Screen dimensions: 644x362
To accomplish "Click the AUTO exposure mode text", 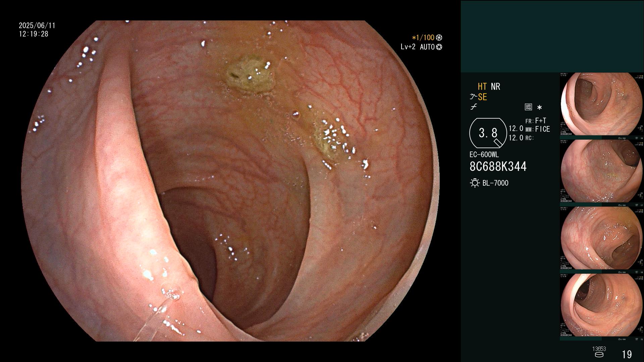I will [x=427, y=47].
